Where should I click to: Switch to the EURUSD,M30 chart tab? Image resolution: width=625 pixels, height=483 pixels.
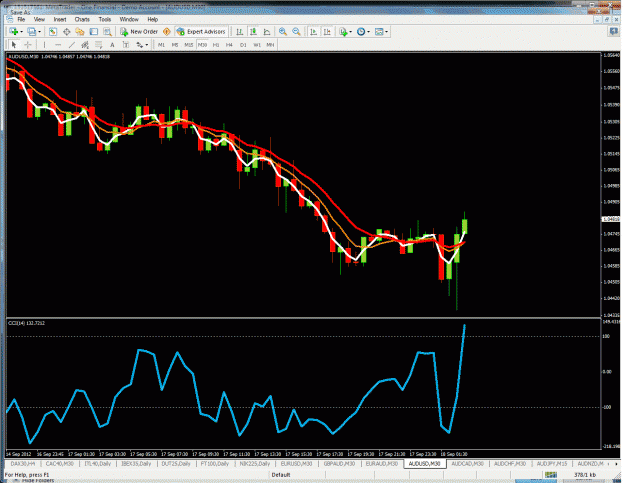[x=296, y=464]
